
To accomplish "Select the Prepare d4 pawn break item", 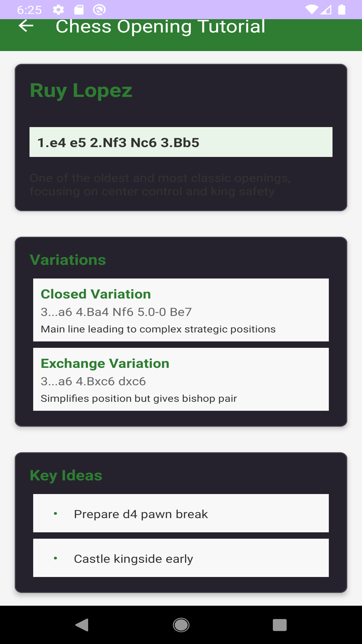I will point(181,513).
